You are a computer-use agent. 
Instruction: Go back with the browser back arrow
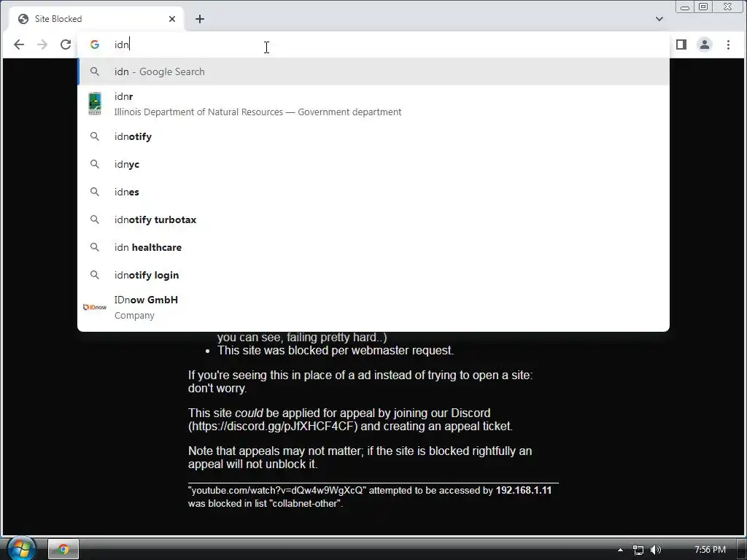[x=18, y=44]
